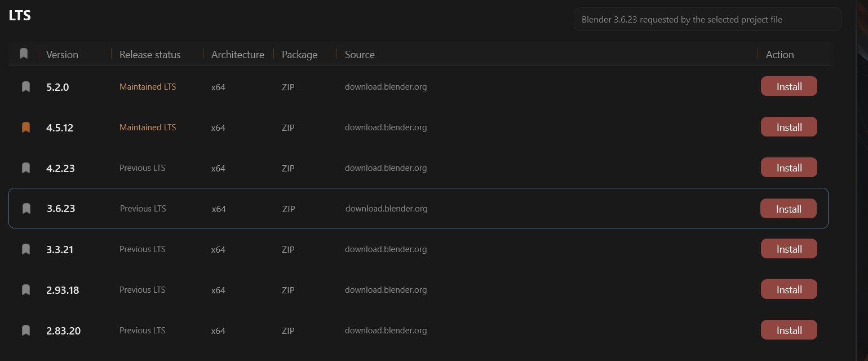Sort by the Architecture column header

(x=238, y=55)
